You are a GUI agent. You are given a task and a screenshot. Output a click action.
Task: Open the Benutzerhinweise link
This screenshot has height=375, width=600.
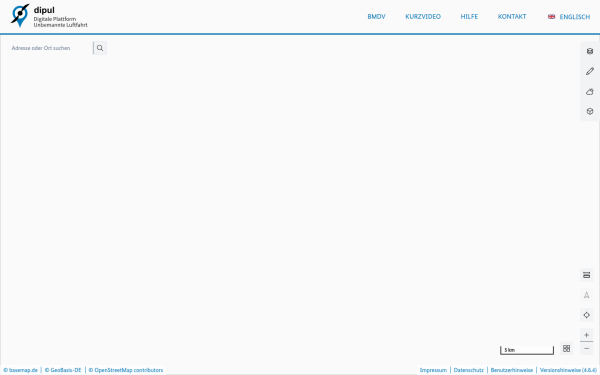[512, 370]
